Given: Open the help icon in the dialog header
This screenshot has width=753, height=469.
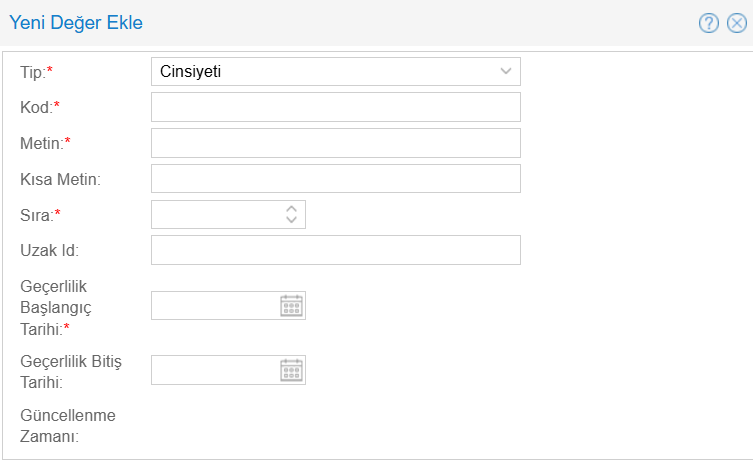Looking at the screenshot, I should [x=709, y=23].
